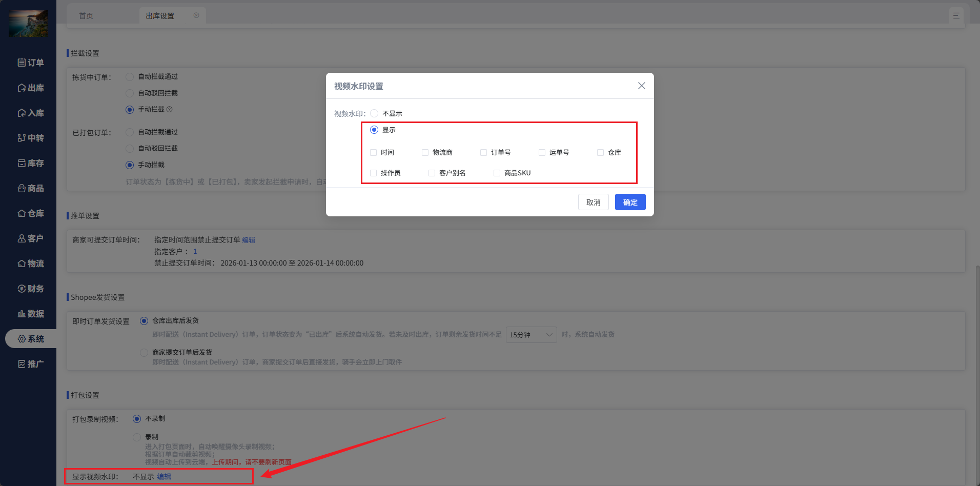This screenshot has width=980, height=486.
Task: Open the 财务 sidebar menu
Action: click(x=31, y=289)
